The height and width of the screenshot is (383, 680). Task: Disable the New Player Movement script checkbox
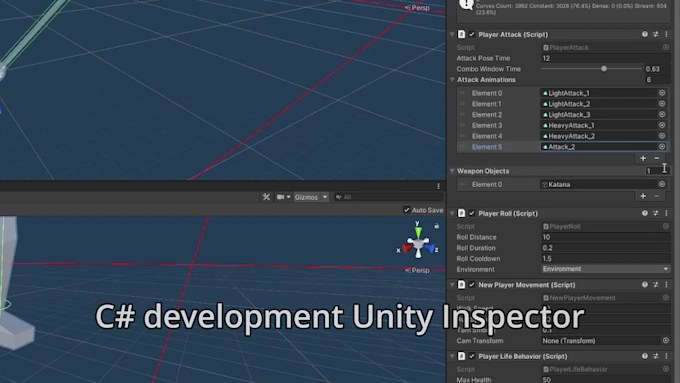click(x=472, y=285)
